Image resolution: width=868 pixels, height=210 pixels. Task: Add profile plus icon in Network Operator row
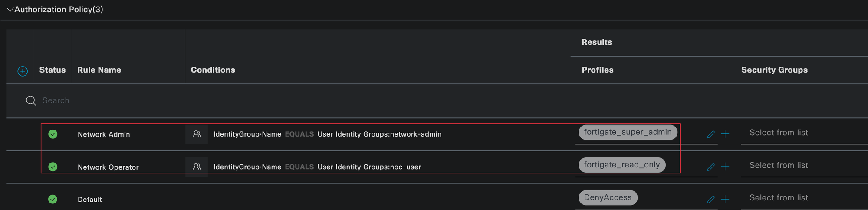coord(725,167)
